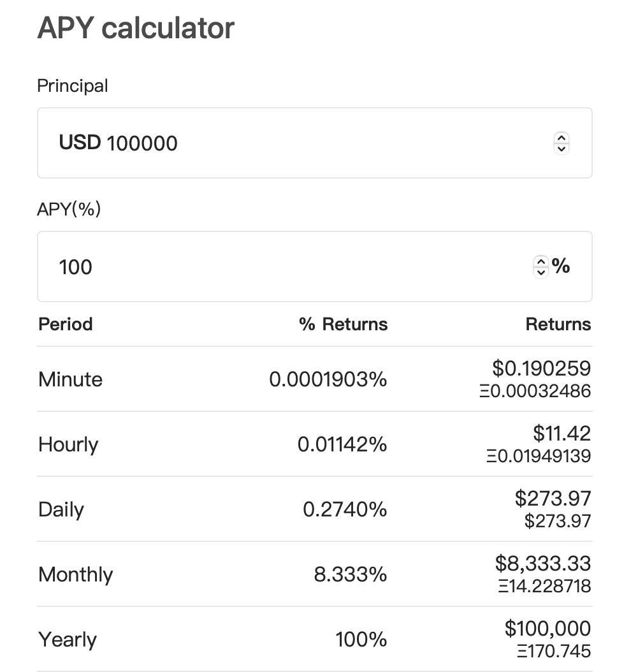This screenshot has height=672, width=631.
Task: Click the Yearly period row label
Action: [x=68, y=639]
